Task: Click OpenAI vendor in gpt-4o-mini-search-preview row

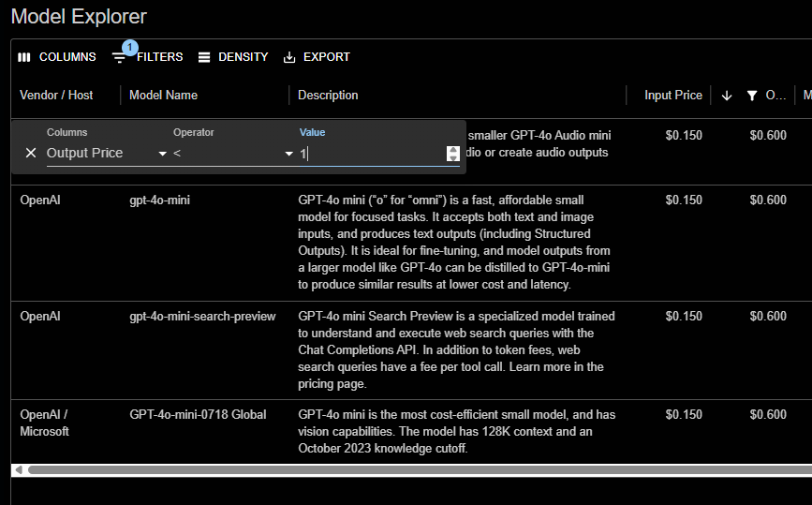Action: coord(40,316)
